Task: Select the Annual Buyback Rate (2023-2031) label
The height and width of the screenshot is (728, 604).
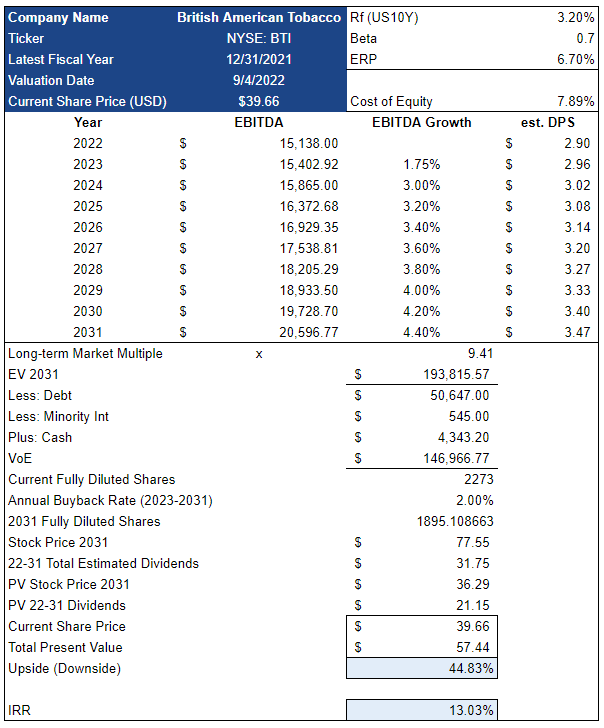Action: tap(110, 500)
